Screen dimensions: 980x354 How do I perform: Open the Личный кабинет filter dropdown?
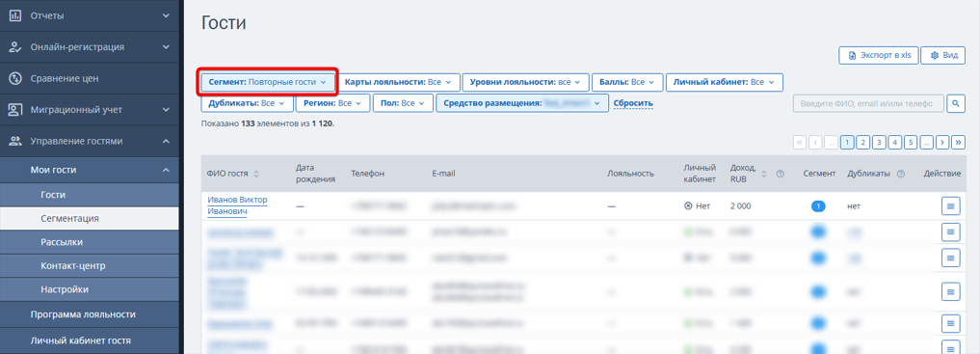725,82
